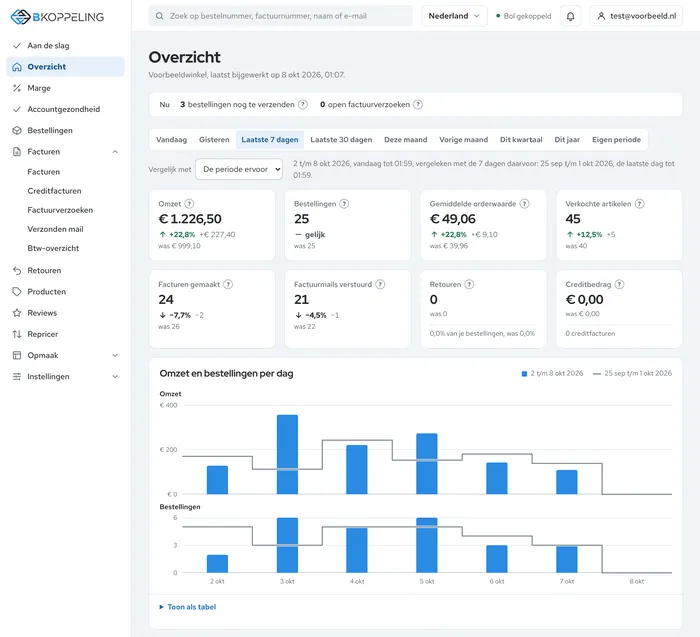Open the Nederland country dropdown
This screenshot has width=700, height=637.
click(454, 16)
